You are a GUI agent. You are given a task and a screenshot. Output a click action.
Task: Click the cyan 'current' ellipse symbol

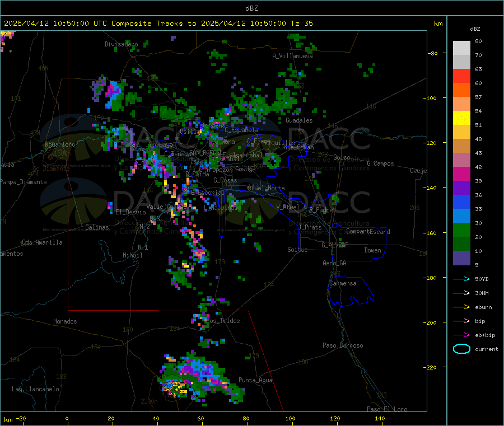click(461, 349)
